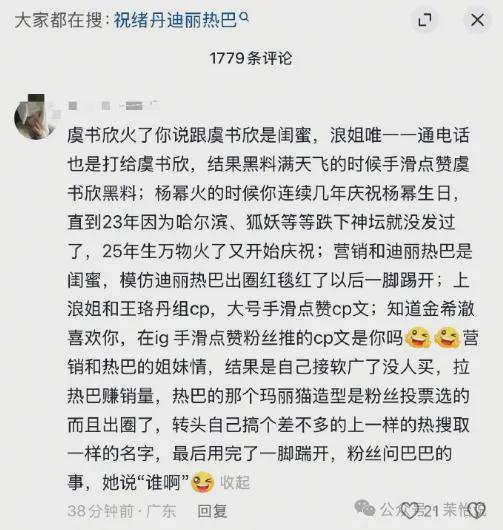Collapse the long comment with 收起
This screenshot has height=530, width=503.
click(x=235, y=482)
